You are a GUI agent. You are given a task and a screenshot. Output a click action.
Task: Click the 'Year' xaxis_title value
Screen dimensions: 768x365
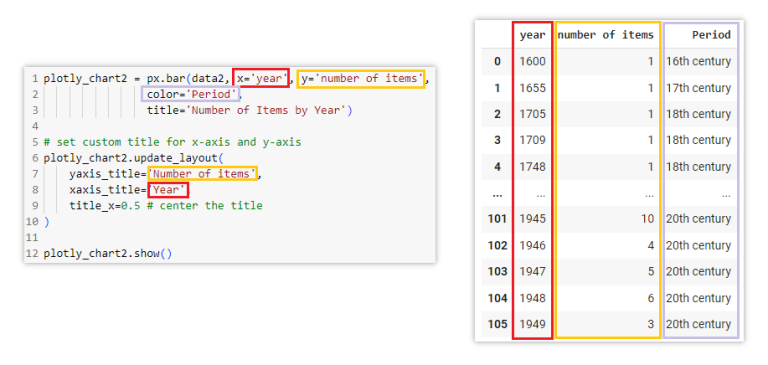click(x=168, y=190)
